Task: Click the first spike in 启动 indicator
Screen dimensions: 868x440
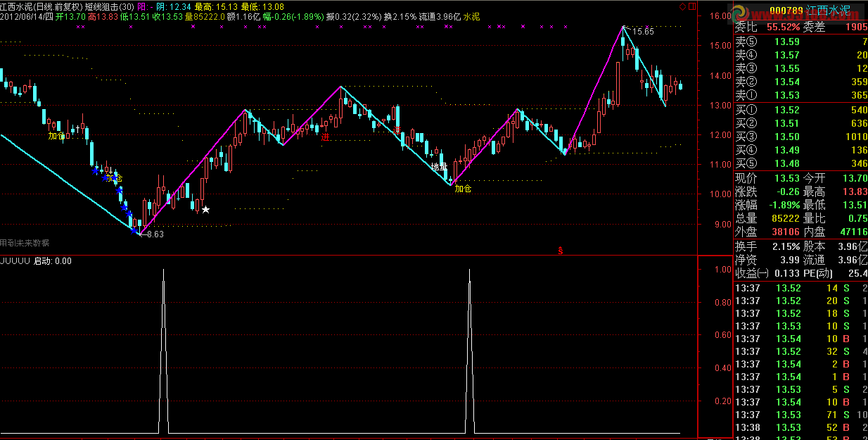Action: (x=164, y=270)
